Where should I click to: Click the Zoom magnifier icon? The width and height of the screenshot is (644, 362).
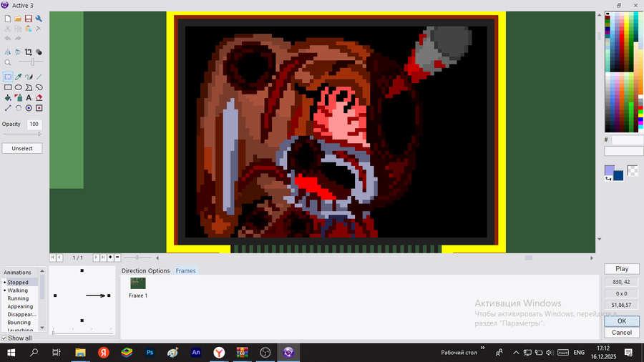[x=8, y=62]
